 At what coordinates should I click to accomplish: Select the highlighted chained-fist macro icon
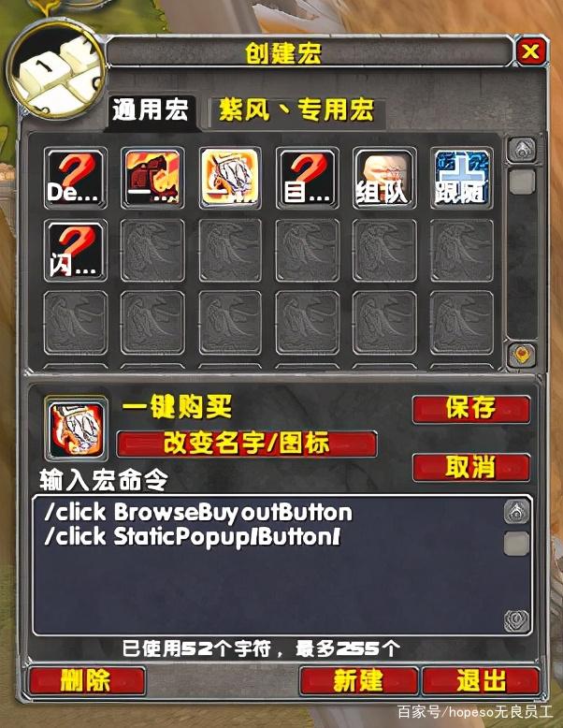[230, 178]
